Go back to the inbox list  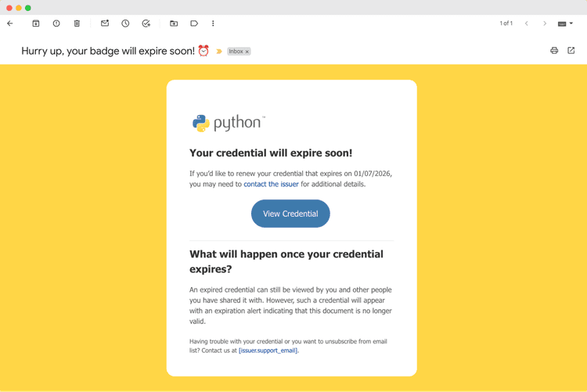pos(10,23)
